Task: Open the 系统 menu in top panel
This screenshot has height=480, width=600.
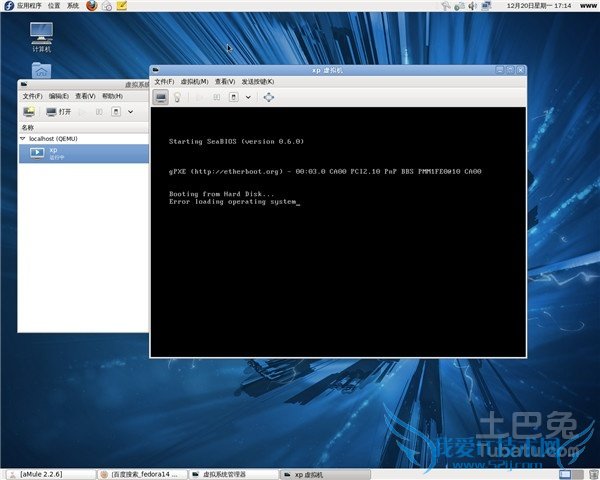Action: pos(73,5)
